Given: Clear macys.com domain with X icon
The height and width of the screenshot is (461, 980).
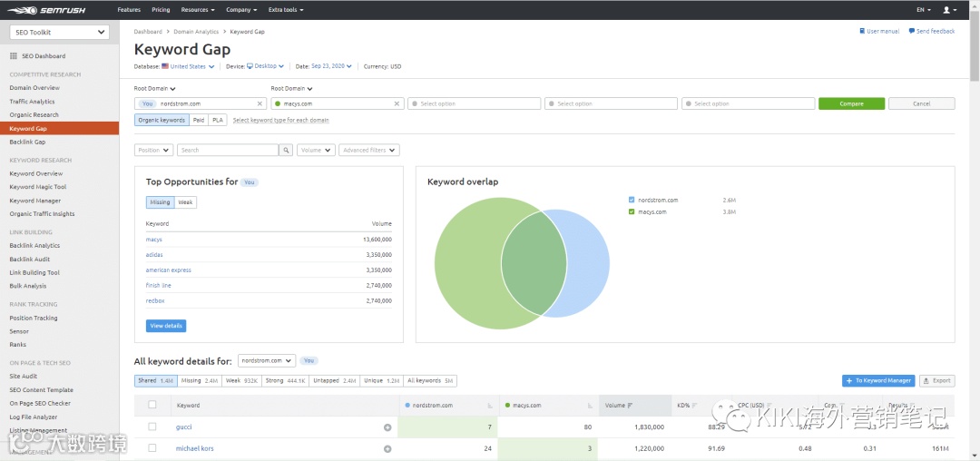Looking at the screenshot, I should pos(397,103).
